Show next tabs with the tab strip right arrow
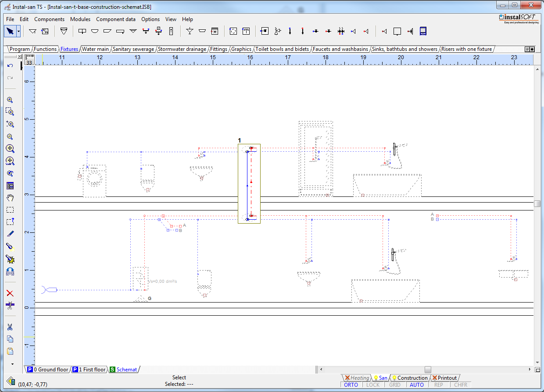This screenshot has width=544, height=392. (533, 49)
